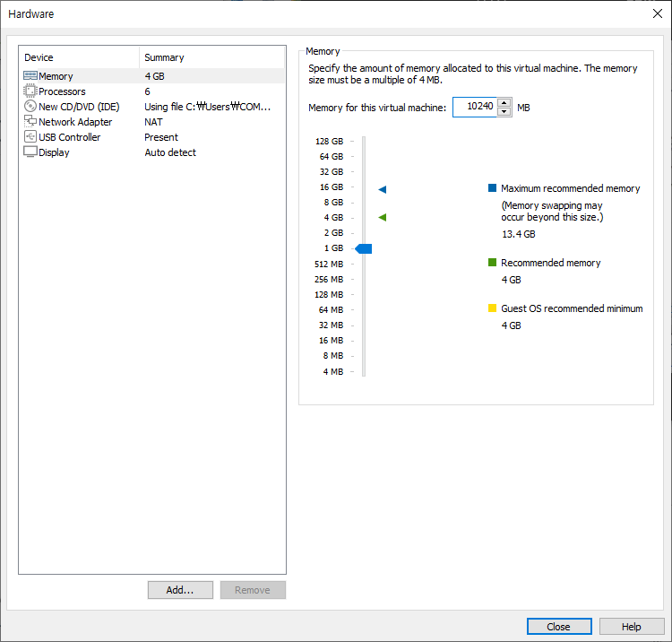Click the 32 GB slider label
The image size is (672, 642).
pos(332,171)
